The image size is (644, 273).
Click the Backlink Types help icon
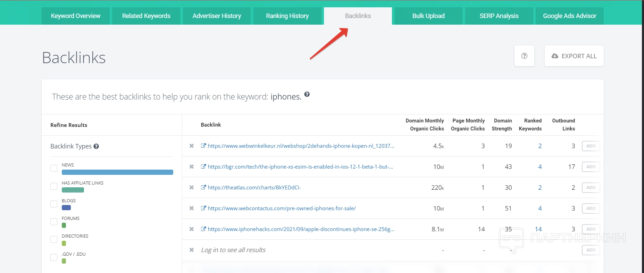coord(96,146)
